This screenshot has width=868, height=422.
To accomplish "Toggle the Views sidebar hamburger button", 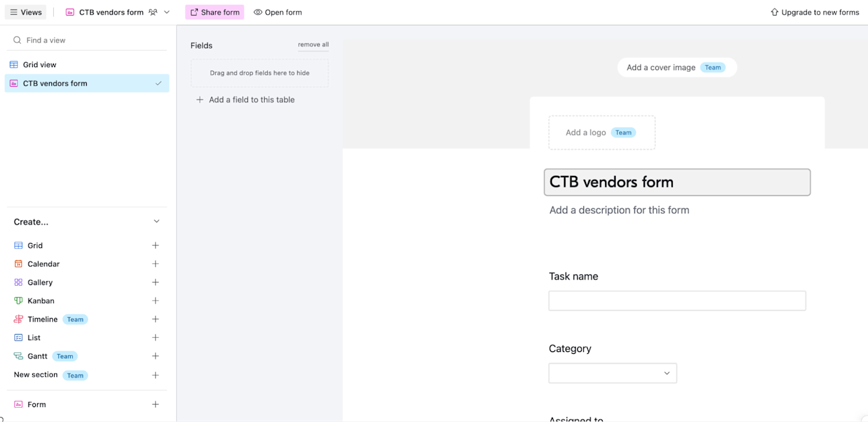I will click(25, 12).
